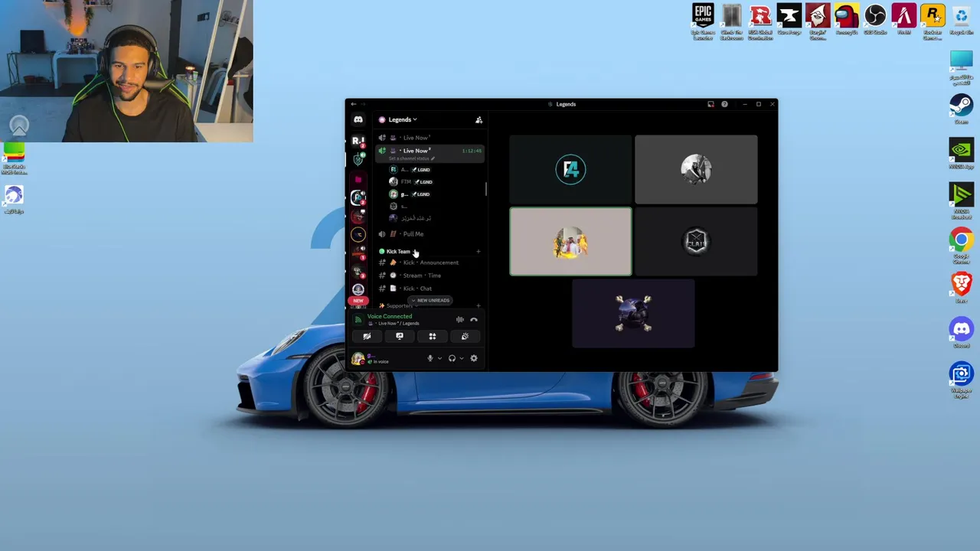Open own user avatar in voice panel
The width and height of the screenshot is (980, 551).
click(358, 358)
